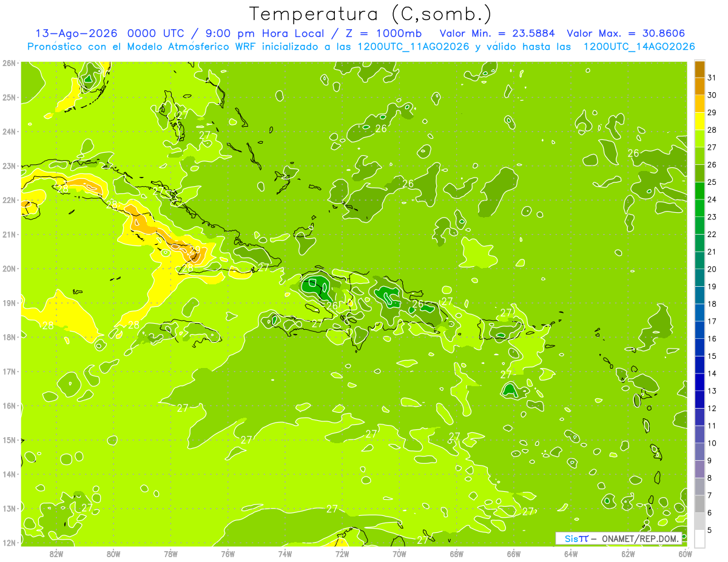Click the lime legend swatch between 27 and 28
The width and height of the screenshot is (728, 562).
click(699, 138)
